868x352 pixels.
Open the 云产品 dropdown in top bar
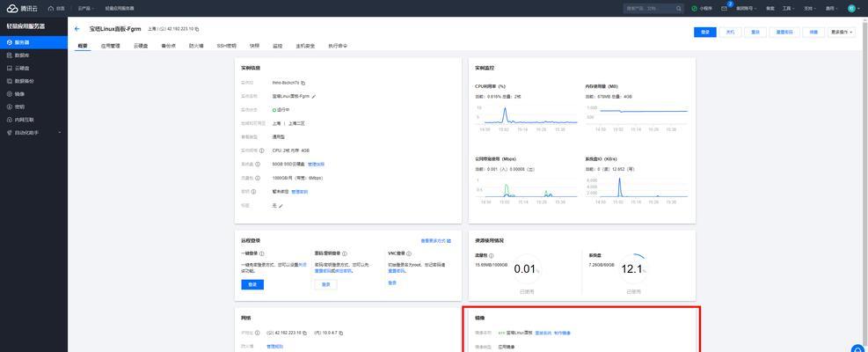[85, 8]
